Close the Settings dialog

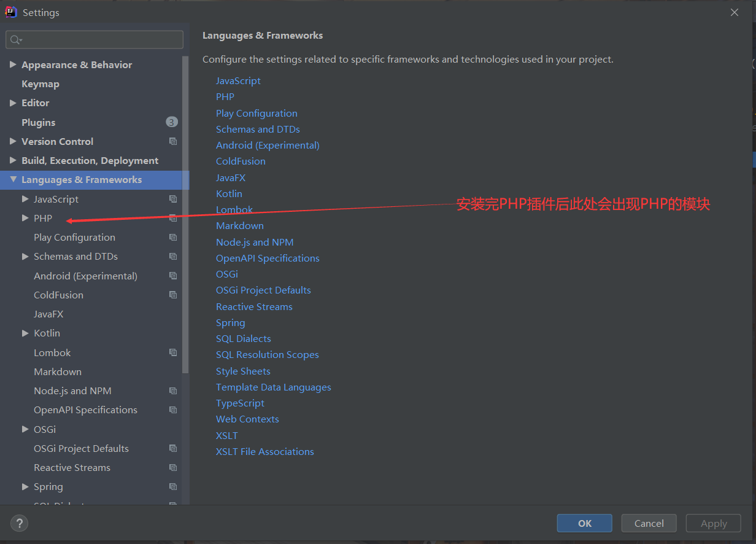[735, 12]
